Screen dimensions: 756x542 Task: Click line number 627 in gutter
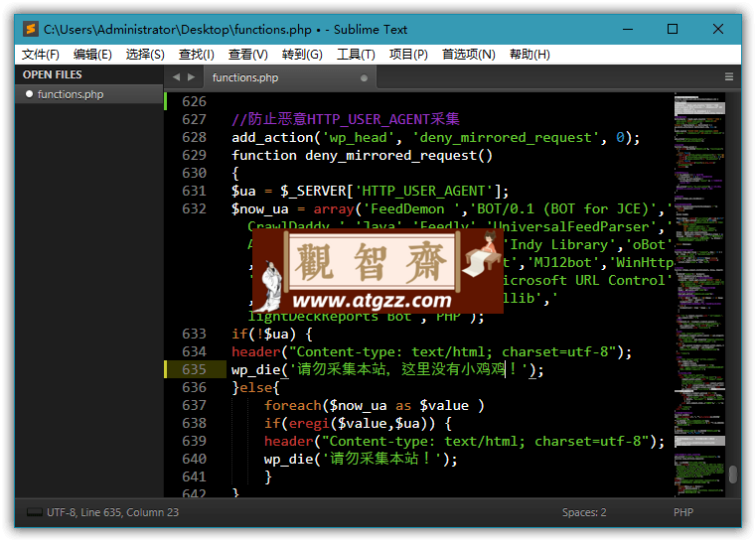[194, 119]
